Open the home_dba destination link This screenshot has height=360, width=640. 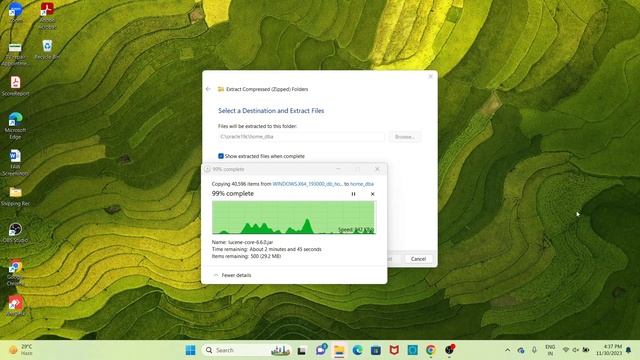[x=362, y=184]
